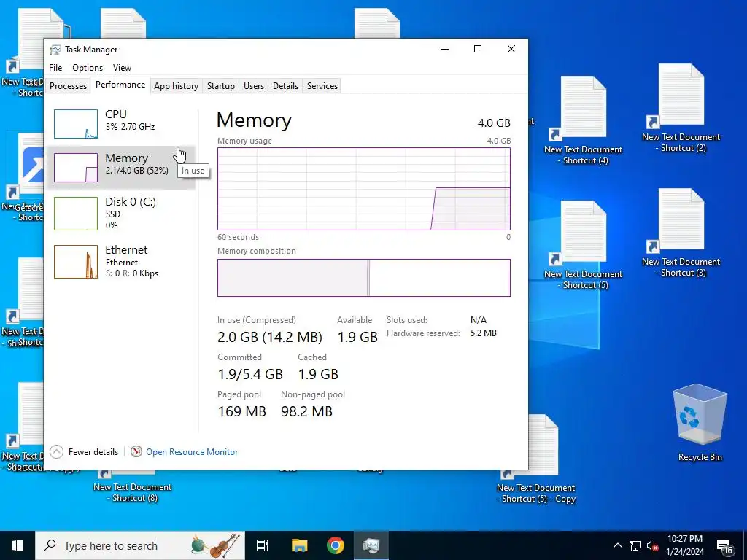The width and height of the screenshot is (747, 560).
Task: Select New Text Document - Shortcut (3) icon
Action: 681,233
